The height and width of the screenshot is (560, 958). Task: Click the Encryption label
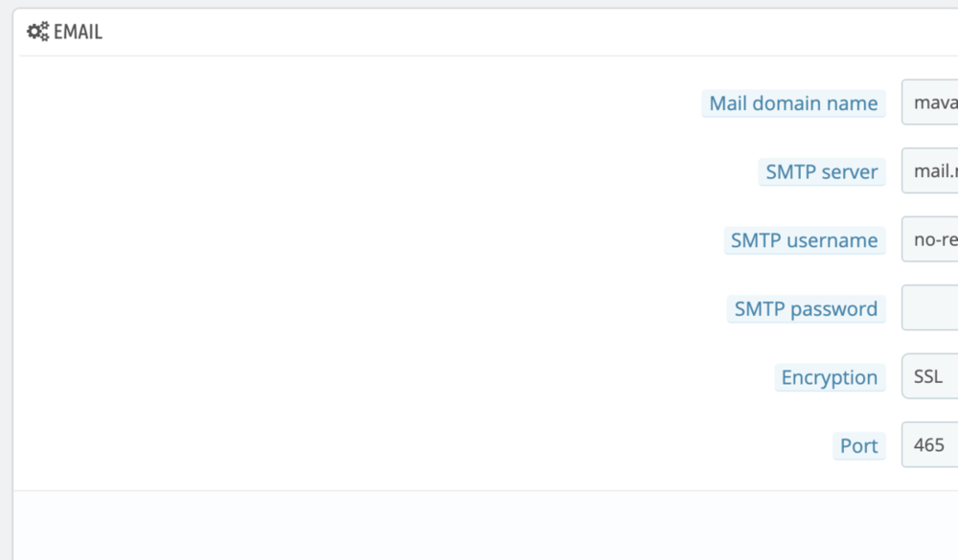coord(830,377)
